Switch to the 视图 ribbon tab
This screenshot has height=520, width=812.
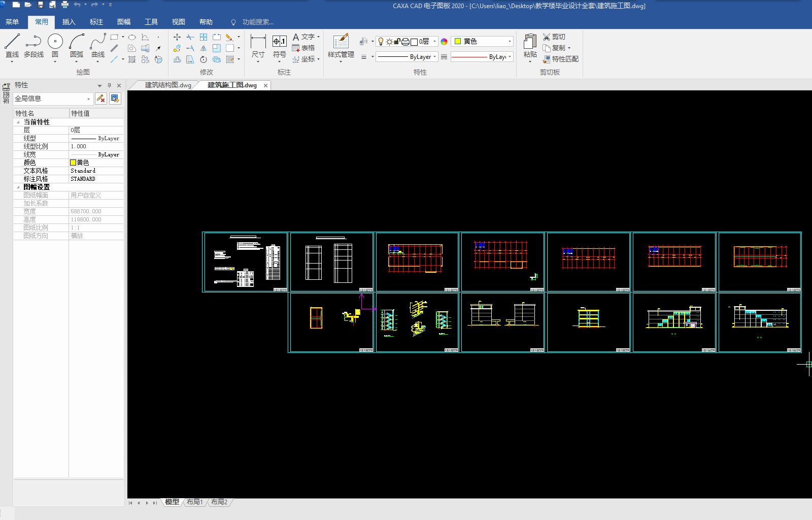[x=179, y=22]
